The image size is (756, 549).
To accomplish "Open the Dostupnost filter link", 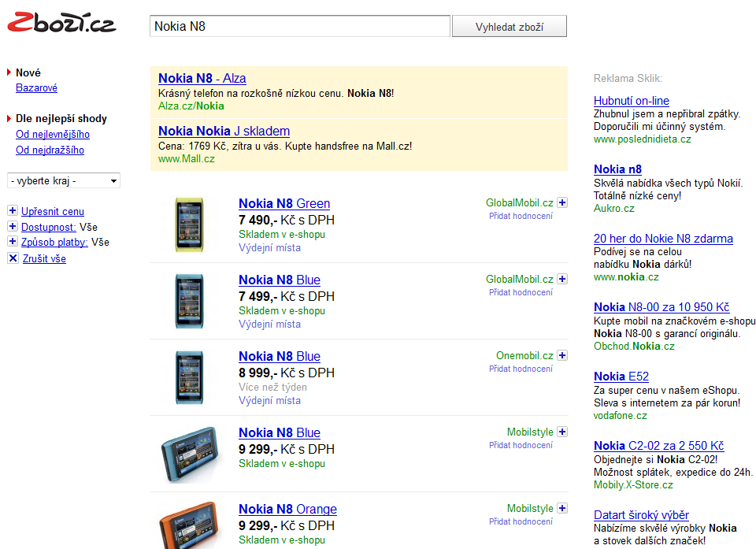I will (x=49, y=227).
